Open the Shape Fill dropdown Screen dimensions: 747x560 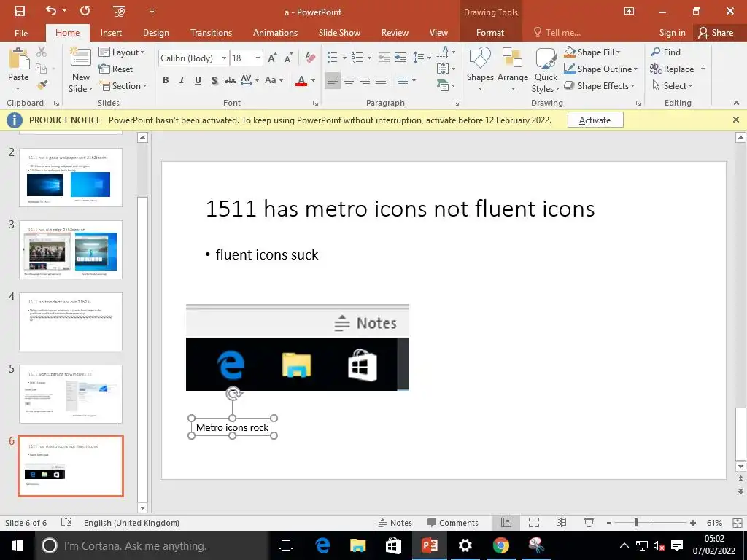pyautogui.click(x=592, y=52)
